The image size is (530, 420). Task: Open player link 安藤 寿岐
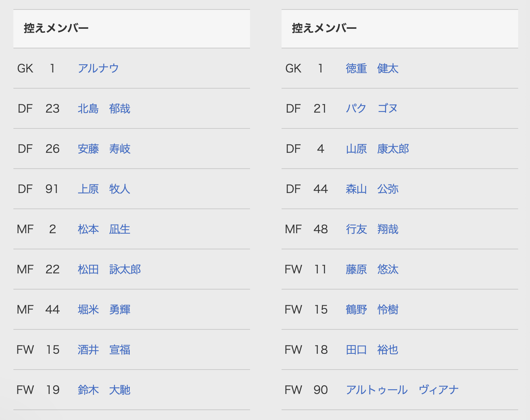tap(104, 149)
